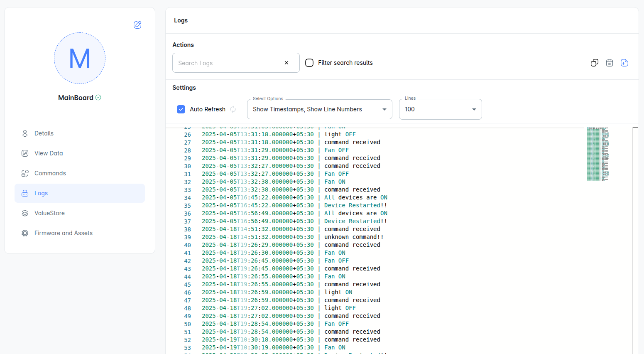Click the edit device pencil icon
Screen dimensions: 644x354
click(137, 25)
